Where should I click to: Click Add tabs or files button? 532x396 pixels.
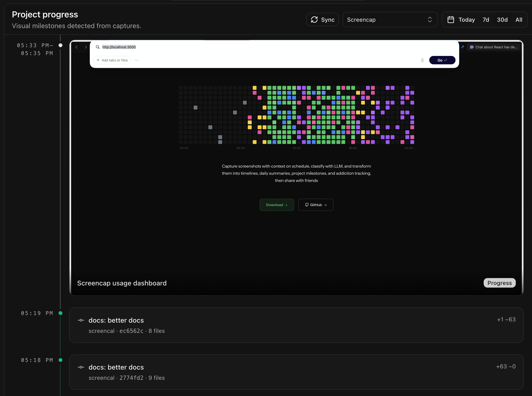tap(112, 60)
